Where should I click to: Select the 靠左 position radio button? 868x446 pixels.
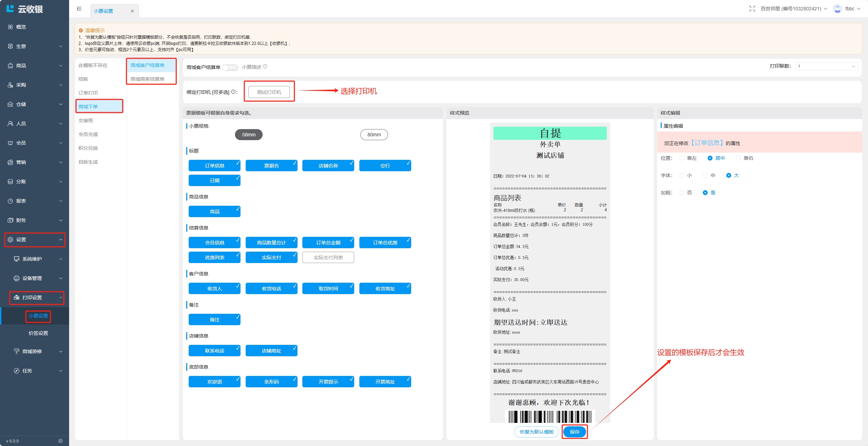(682, 158)
